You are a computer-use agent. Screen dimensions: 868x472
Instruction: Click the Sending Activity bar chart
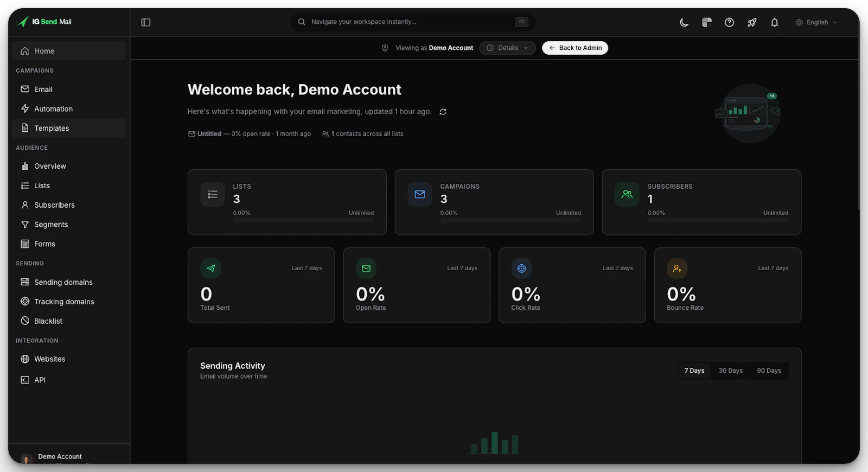pyautogui.click(x=494, y=443)
